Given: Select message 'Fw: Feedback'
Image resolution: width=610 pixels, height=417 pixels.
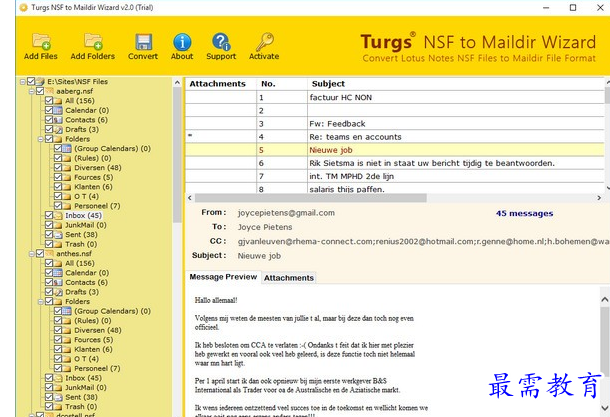Looking at the screenshot, I should pyautogui.click(x=395, y=124).
